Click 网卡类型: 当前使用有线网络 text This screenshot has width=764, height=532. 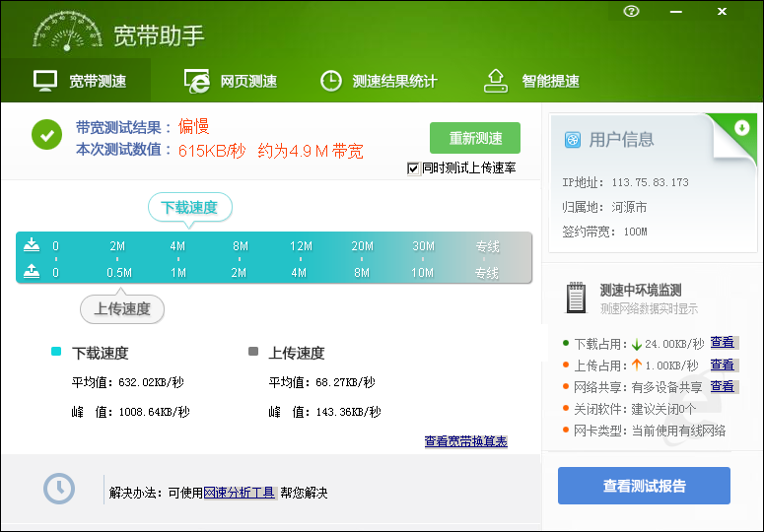tap(650, 431)
